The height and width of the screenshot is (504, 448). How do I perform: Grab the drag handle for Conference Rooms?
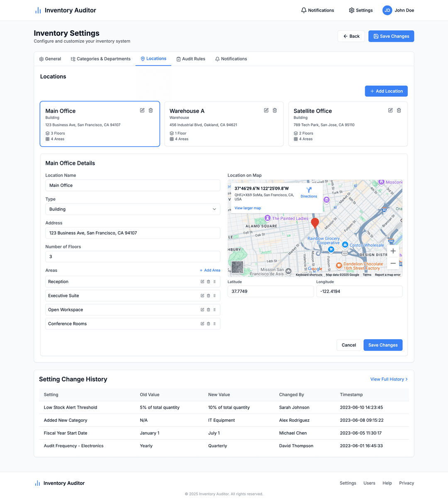214,323
